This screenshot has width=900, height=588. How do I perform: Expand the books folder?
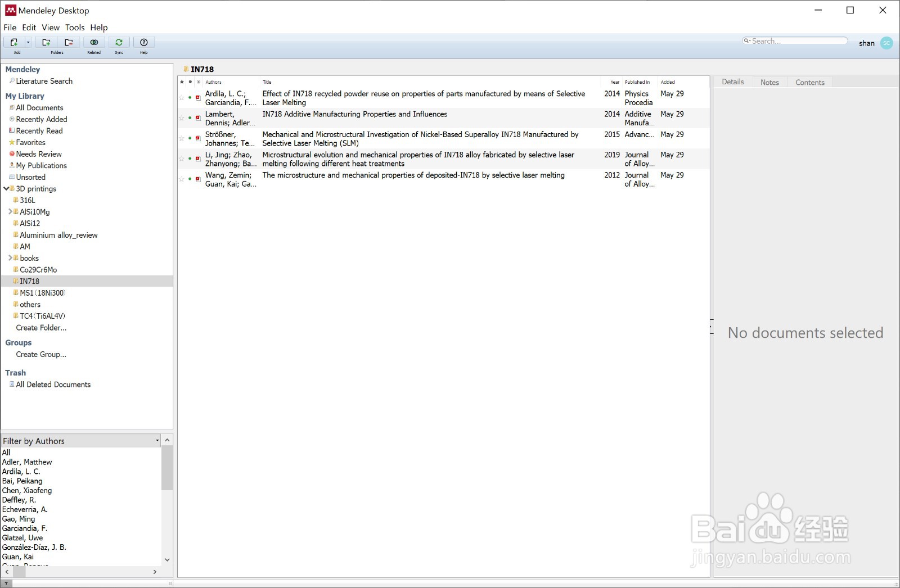tap(10, 258)
